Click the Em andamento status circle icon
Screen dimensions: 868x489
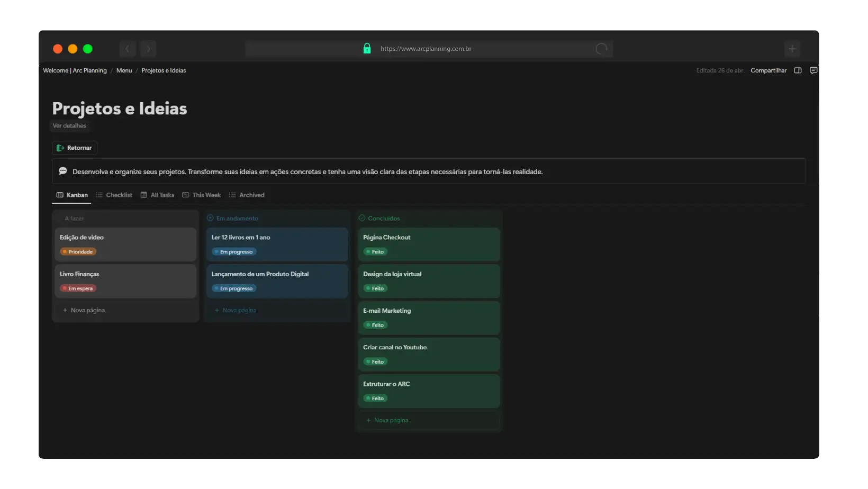pos(210,218)
